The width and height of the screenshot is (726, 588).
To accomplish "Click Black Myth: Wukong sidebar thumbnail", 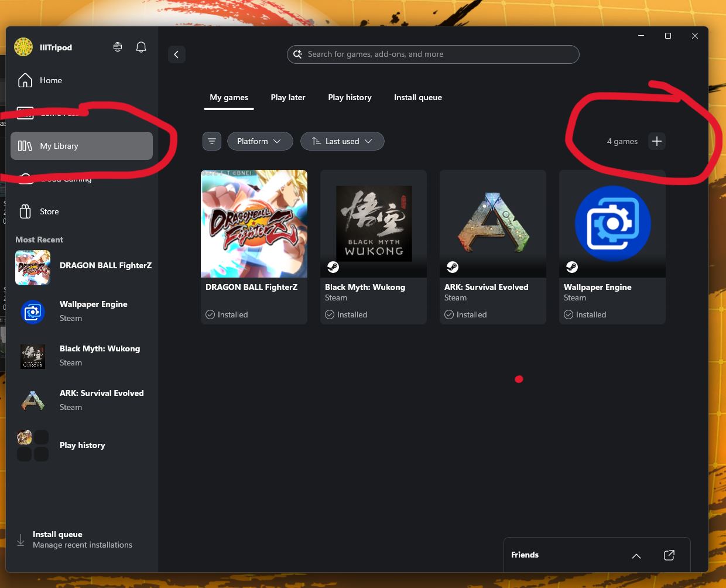I will 33,357.
